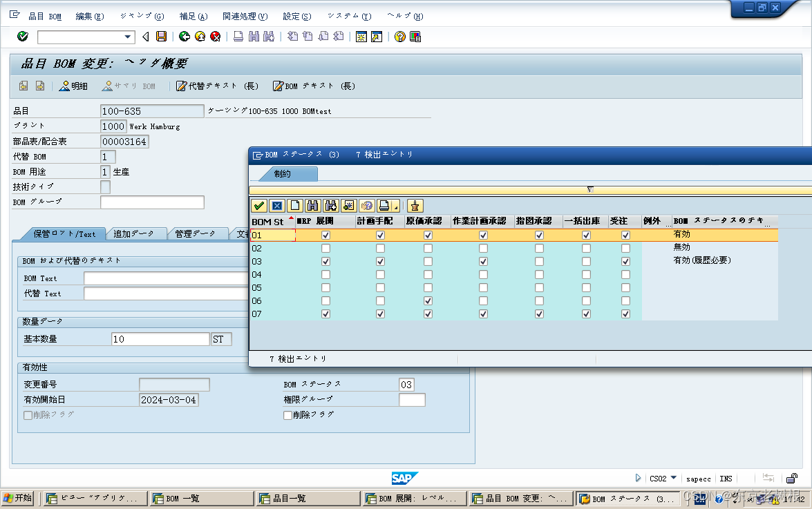Check the 削除フラグ box beside 権限グループ
Screen dimensions: 812x509
pos(288,415)
